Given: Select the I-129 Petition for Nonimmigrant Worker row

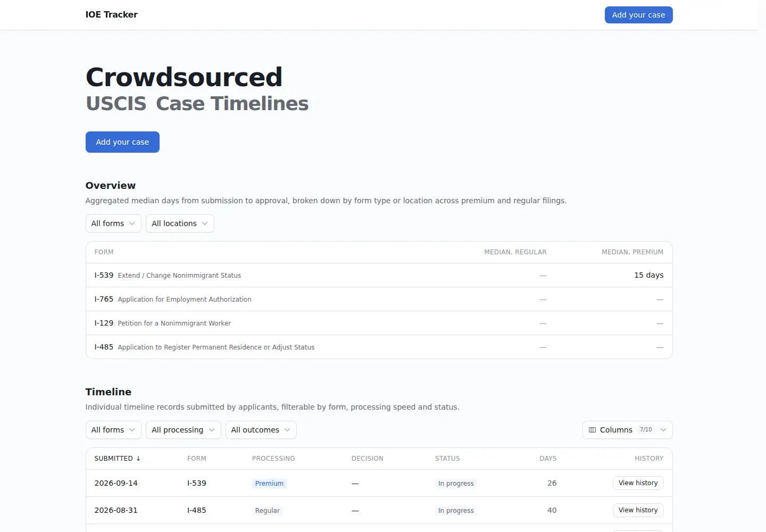Looking at the screenshot, I should click(379, 323).
